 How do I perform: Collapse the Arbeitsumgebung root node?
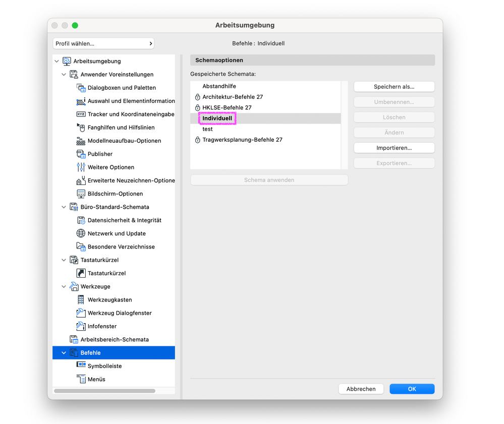point(57,61)
